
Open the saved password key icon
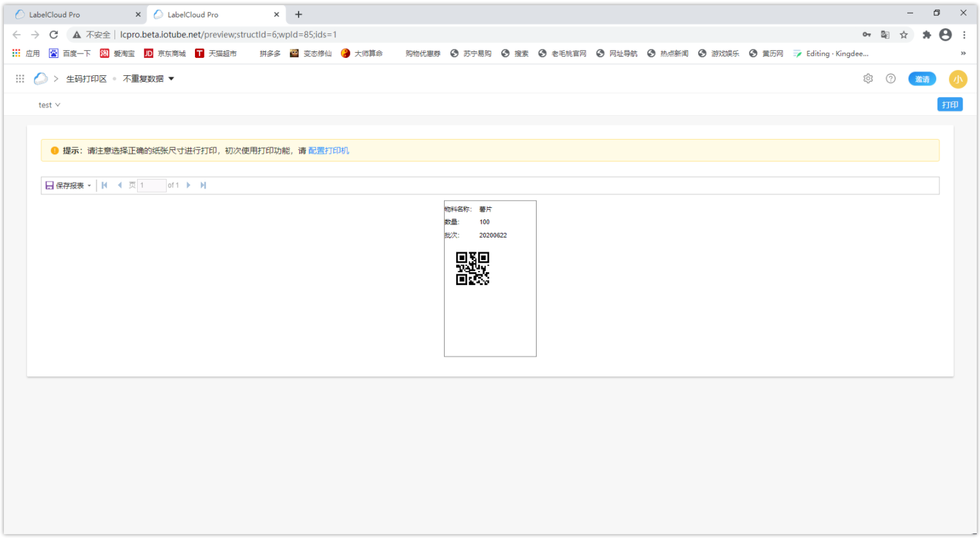click(x=867, y=35)
